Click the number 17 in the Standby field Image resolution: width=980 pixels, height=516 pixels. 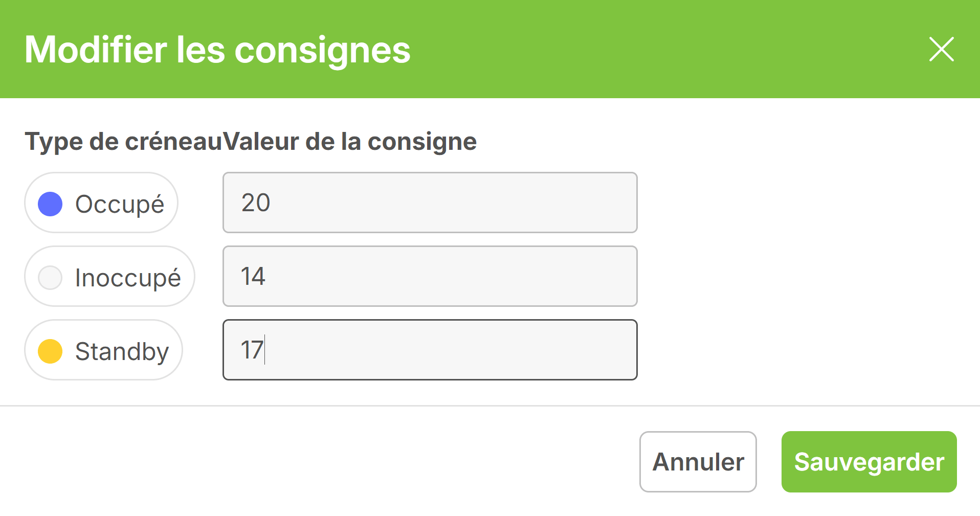(x=252, y=350)
